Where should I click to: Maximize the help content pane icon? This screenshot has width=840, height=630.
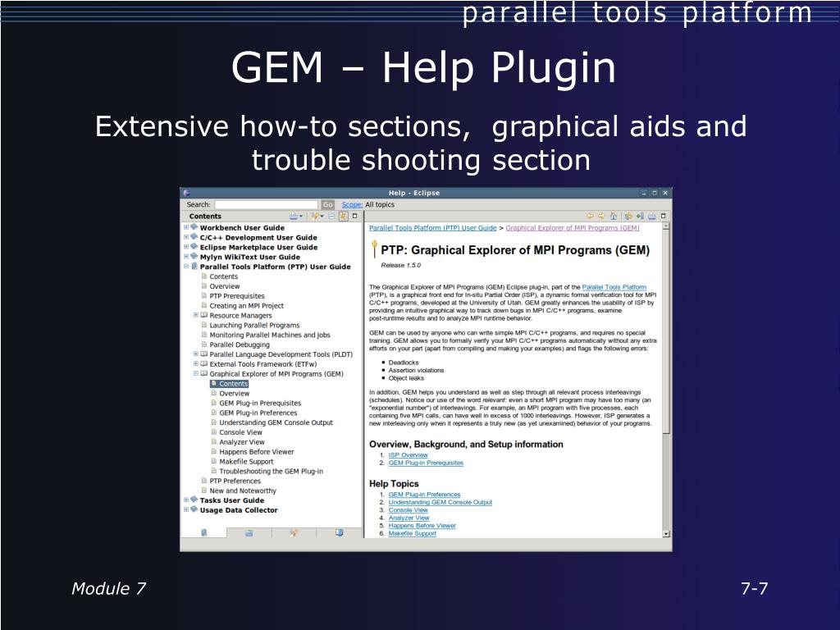tap(663, 216)
